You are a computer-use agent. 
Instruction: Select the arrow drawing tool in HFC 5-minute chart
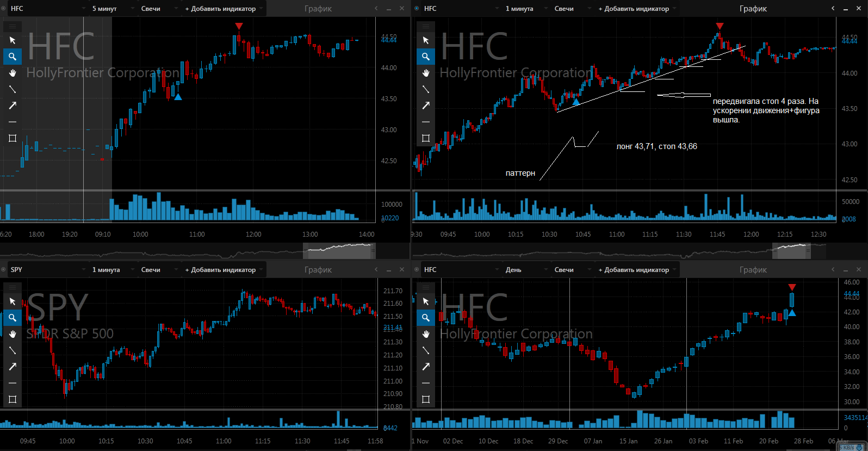13,106
